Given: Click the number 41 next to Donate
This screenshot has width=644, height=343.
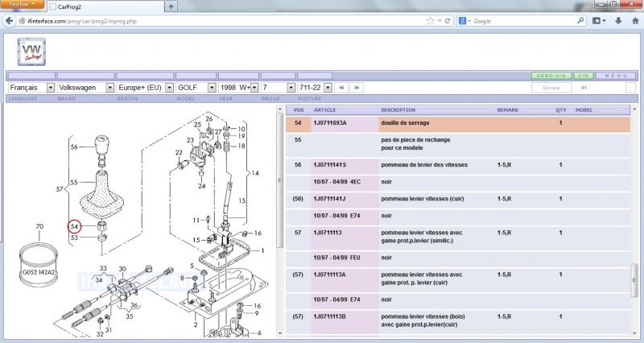Looking at the screenshot, I should pyautogui.click(x=584, y=88).
